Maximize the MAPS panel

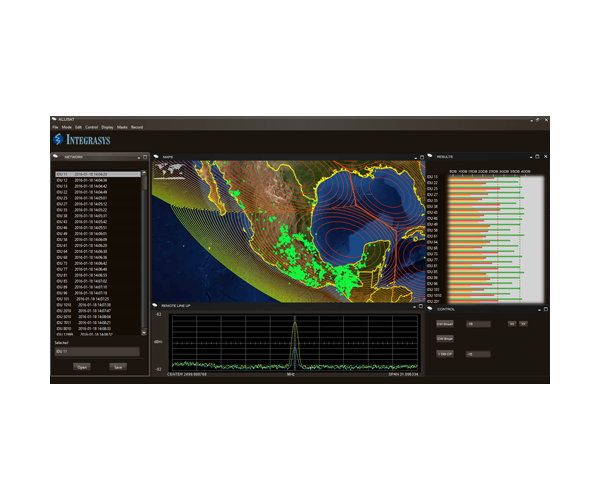tap(422, 157)
